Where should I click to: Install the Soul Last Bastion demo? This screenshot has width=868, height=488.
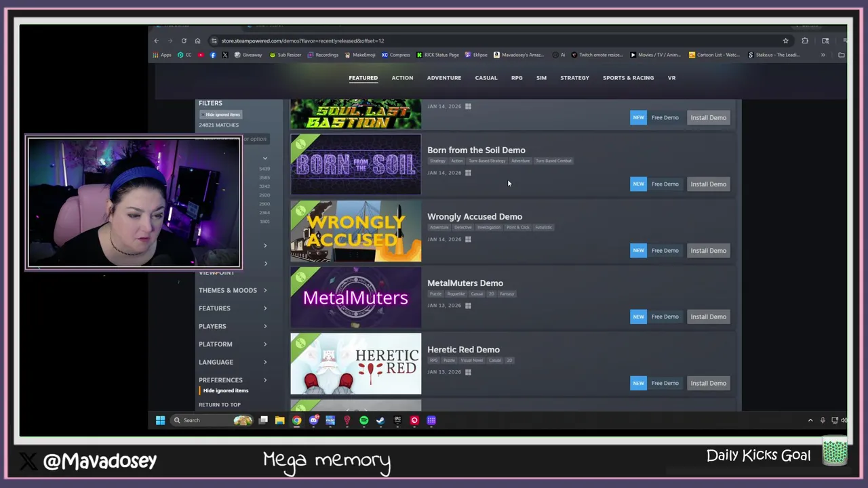point(708,118)
